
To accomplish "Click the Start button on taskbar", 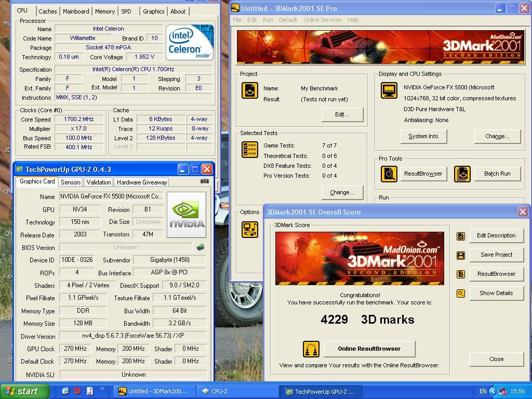I will tap(24, 391).
